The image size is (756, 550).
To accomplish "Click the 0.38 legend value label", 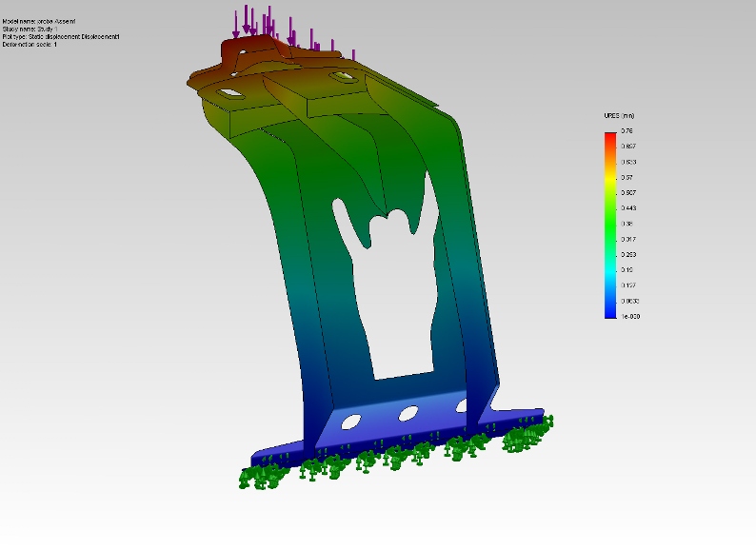I will pos(627,224).
